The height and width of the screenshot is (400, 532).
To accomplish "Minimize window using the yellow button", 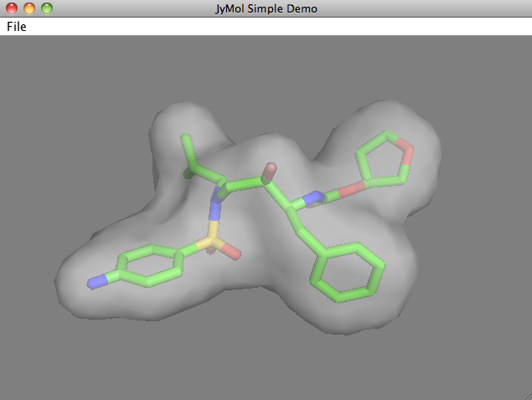I will point(28,8).
